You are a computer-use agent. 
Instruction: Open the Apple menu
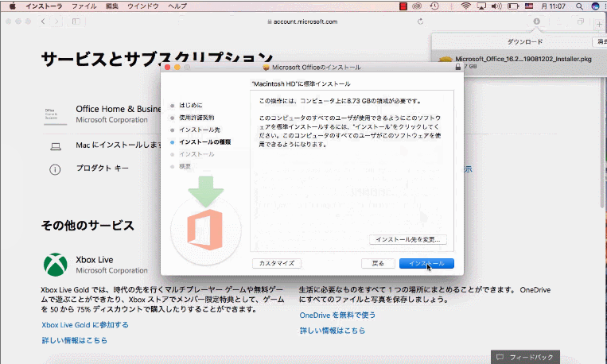point(13,6)
